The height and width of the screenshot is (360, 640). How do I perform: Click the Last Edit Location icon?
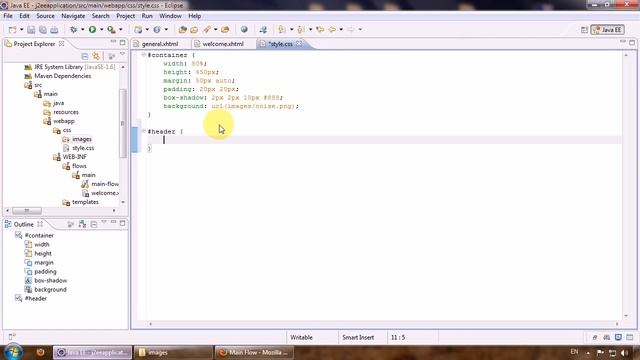click(320, 29)
